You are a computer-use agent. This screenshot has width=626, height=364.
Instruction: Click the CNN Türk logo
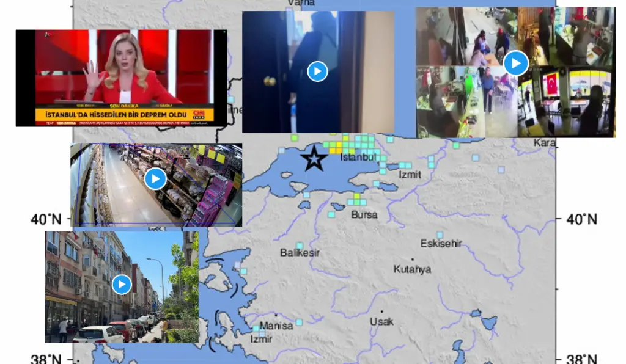(x=199, y=114)
